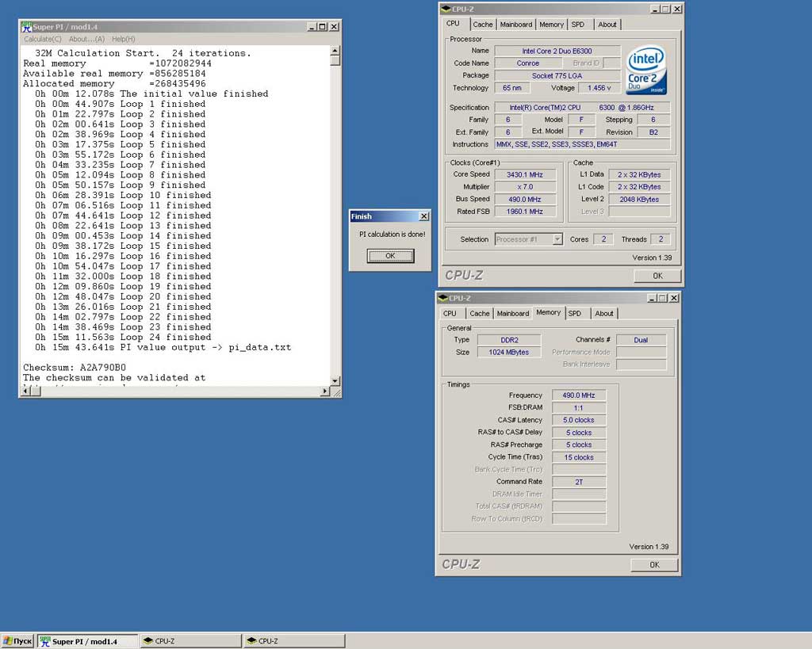Switch to first CPU-Z taskbar button
Image resolution: width=812 pixels, height=649 pixels.
190,641
